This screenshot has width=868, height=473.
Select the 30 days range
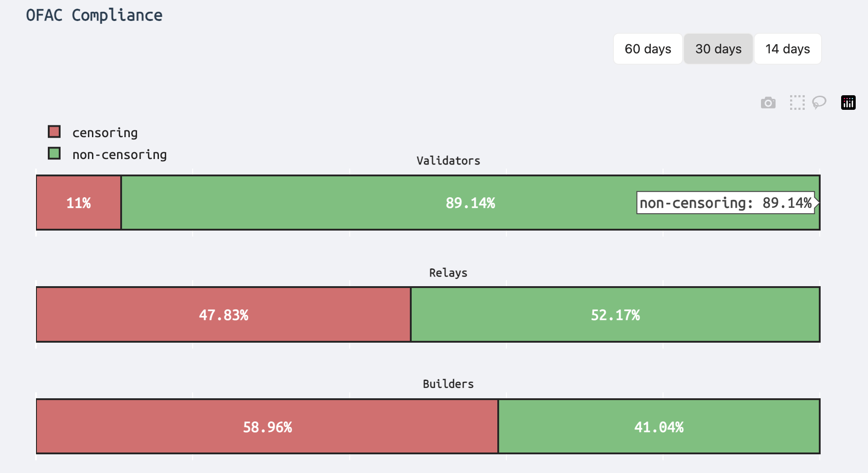tap(718, 49)
